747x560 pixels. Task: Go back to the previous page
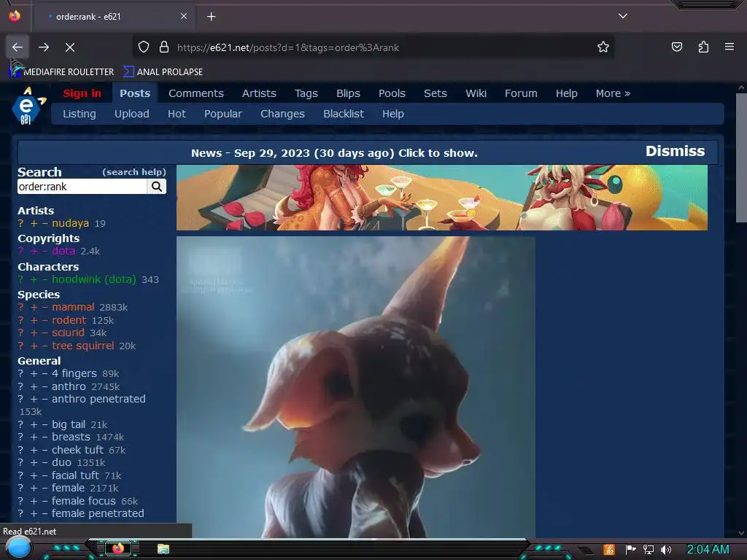coord(18,47)
